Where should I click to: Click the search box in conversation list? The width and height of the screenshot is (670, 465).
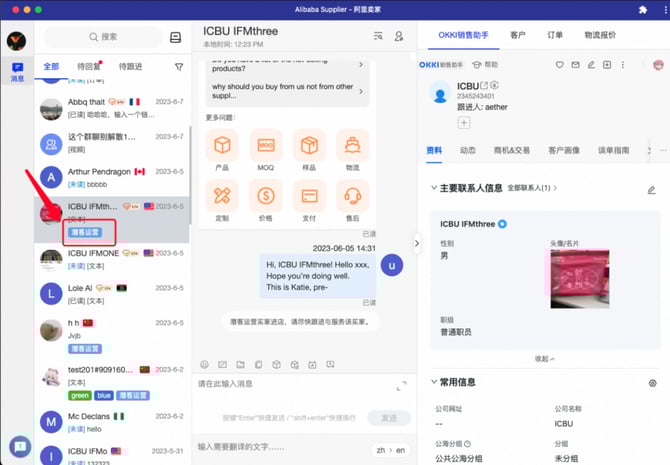103,37
